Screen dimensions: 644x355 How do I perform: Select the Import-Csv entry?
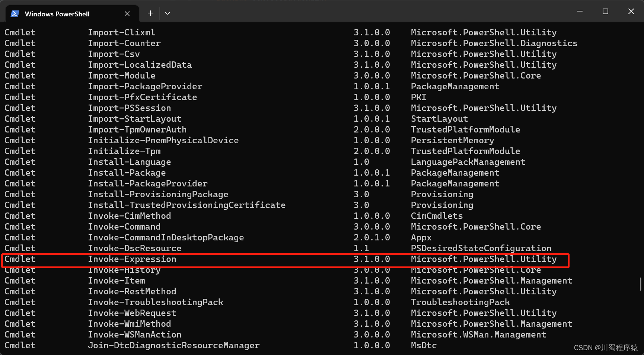pos(114,54)
